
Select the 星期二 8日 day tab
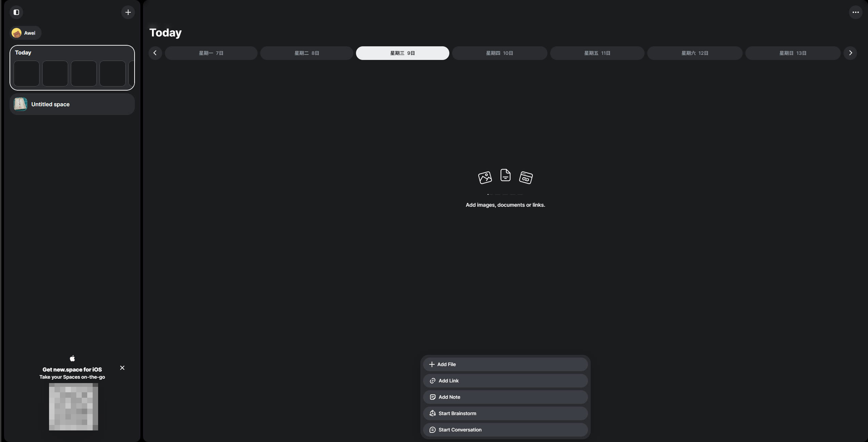(x=307, y=53)
